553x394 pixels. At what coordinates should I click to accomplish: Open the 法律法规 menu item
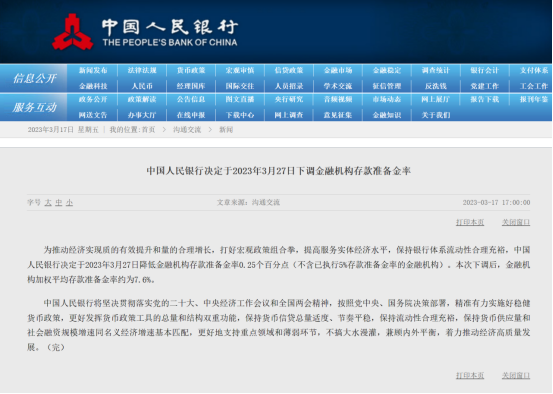pos(142,71)
